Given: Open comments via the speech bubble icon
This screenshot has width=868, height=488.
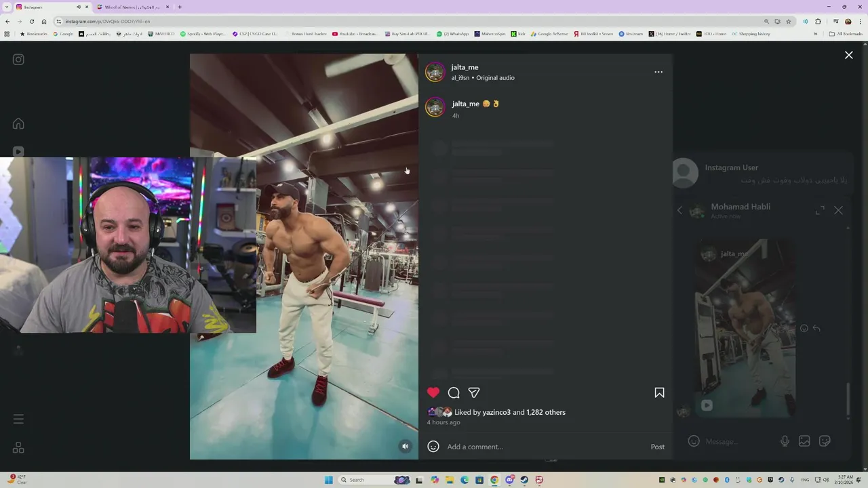Looking at the screenshot, I should tap(454, 392).
